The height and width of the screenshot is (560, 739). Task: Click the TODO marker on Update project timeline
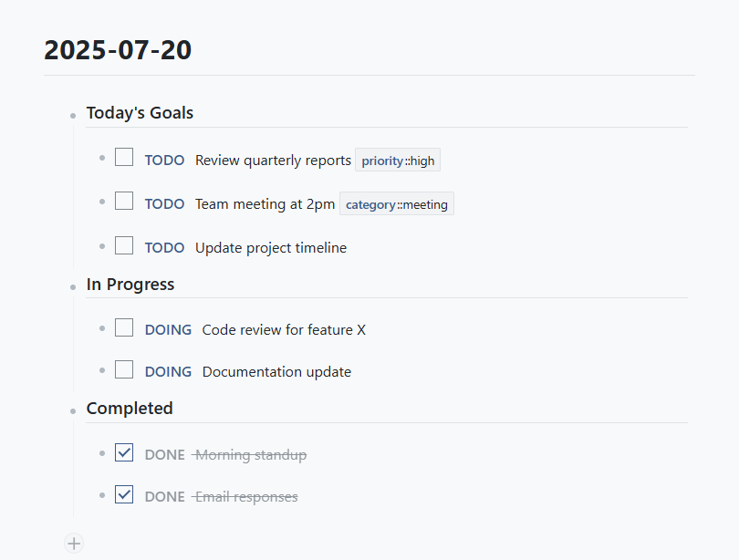click(x=164, y=247)
